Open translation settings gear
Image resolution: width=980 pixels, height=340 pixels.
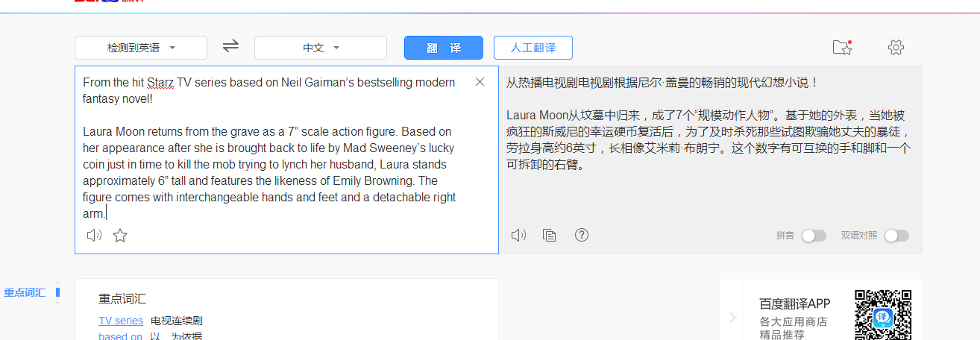(x=896, y=47)
